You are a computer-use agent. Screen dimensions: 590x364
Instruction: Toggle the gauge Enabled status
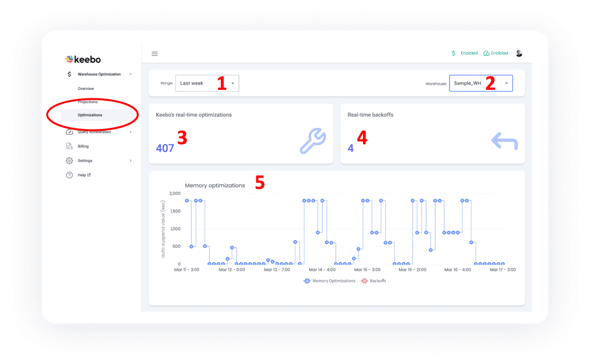click(496, 54)
